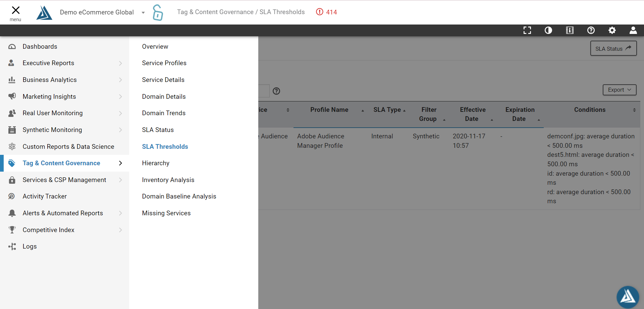Expand the Synthetic Monitoring submenu chevron
The image size is (644, 309).
[x=120, y=130]
